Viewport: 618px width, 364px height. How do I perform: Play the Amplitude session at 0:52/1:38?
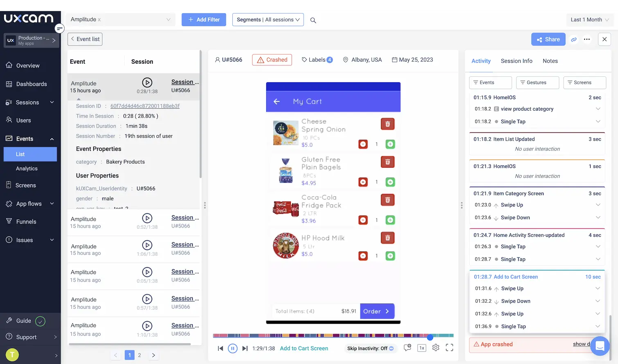(x=147, y=218)
